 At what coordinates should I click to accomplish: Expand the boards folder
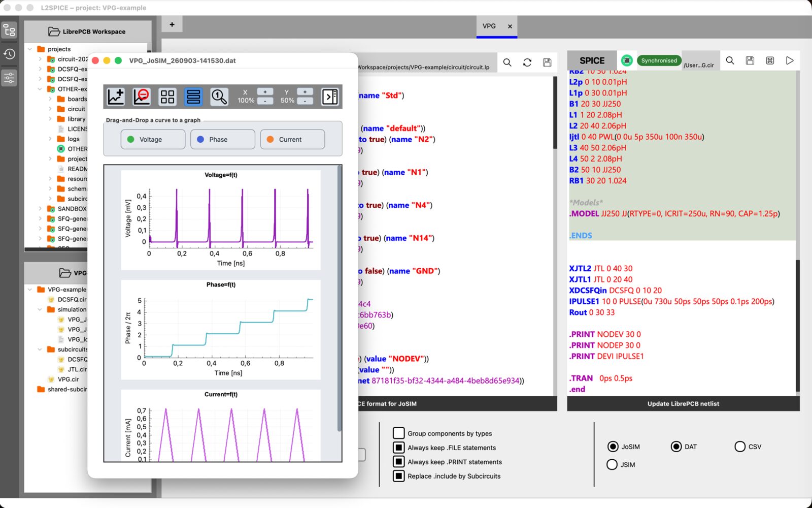(50, 99)
